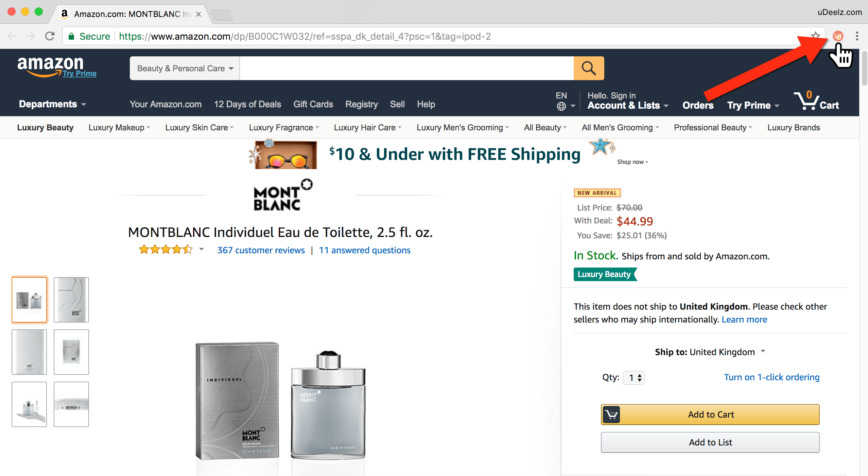
Task: Open the 367 customer reviews link
Action: click(x=261, y=250)
